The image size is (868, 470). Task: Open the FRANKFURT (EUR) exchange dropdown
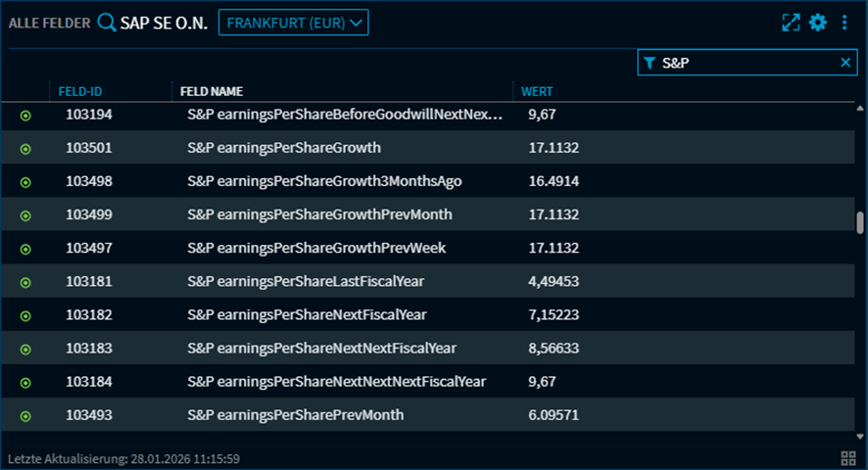click(293, 23)
